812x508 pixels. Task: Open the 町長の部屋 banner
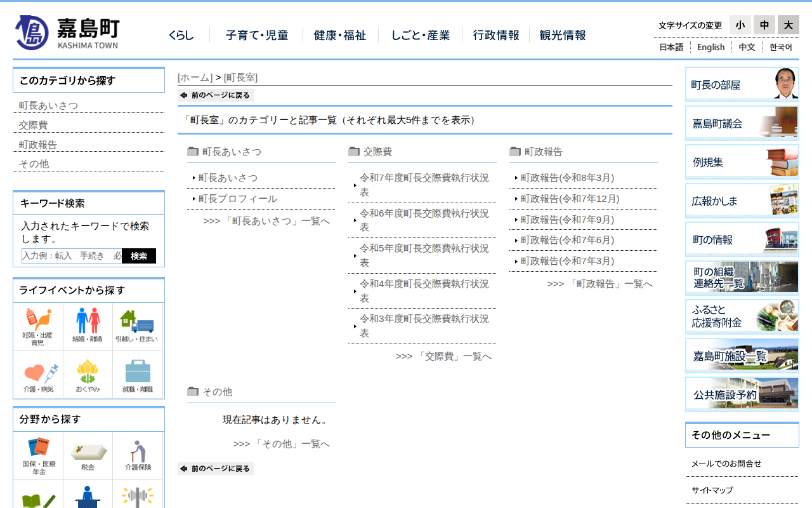click(742, 84)
